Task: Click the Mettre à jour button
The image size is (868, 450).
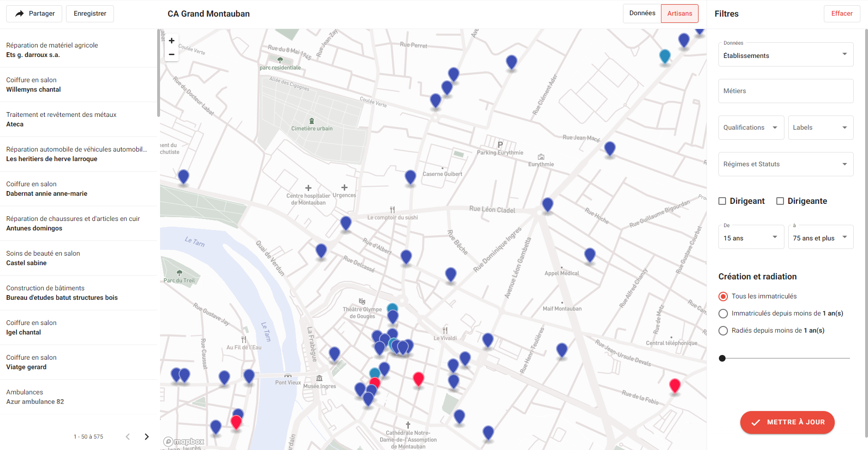Action: (787, 422)
